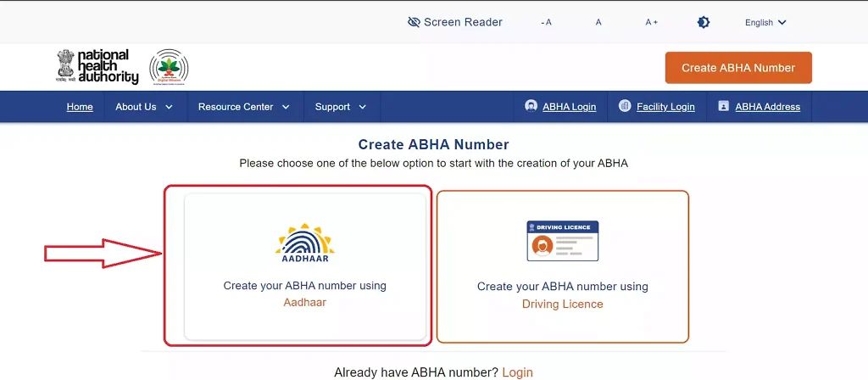
Task: Decrease font size with -A
Action: click(x=546, y=22)
